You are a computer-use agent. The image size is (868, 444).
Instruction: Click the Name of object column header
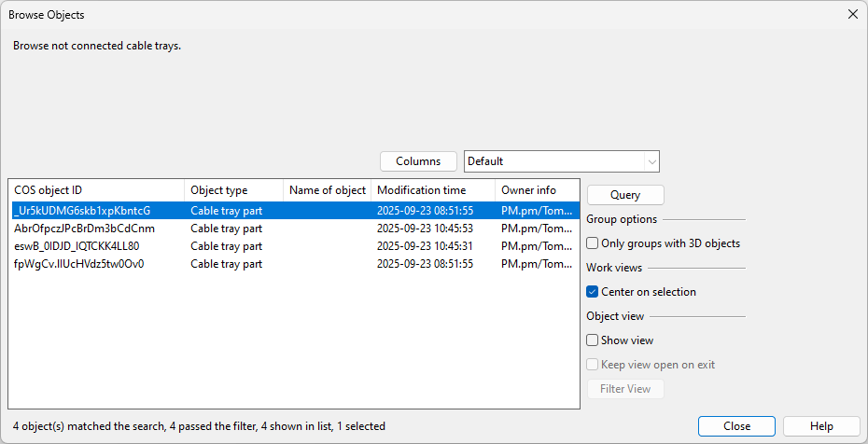click(x=327, y=190)
